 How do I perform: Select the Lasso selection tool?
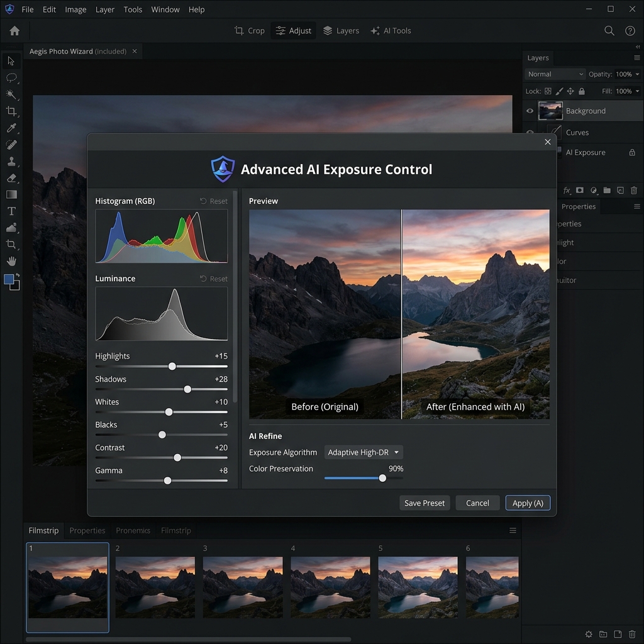click(11, 78)
